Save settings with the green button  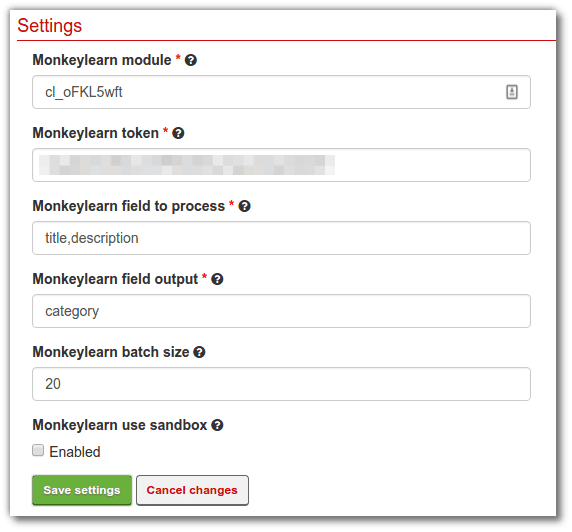coord(82,490)
